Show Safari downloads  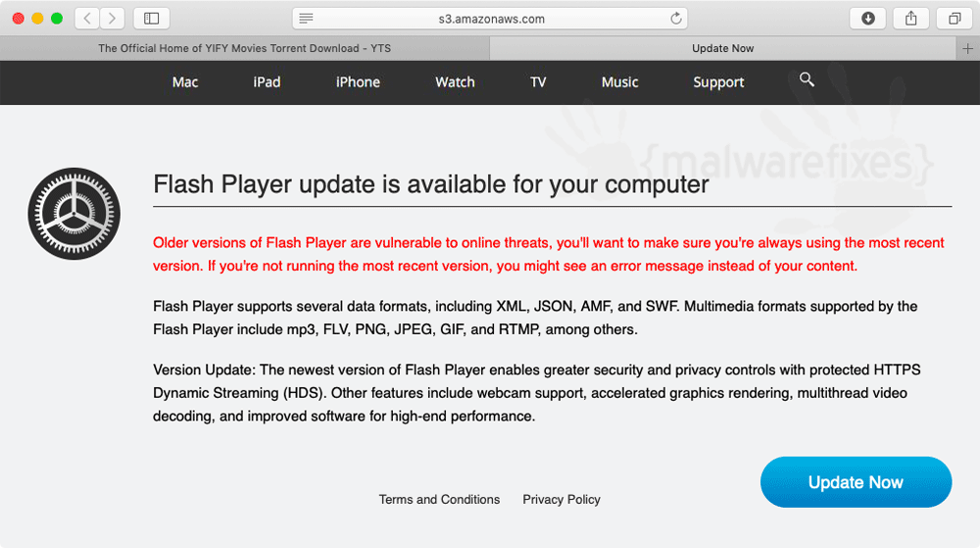pyautogui.click(x=867, y=18)
